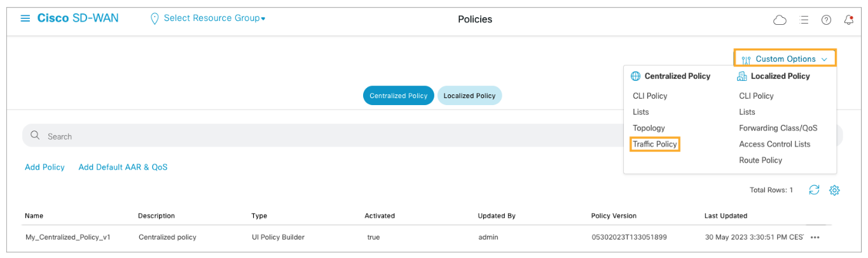Select Traffic Policy under Centralized Policy
Screen dimensions: 868x258
[x=655, y=144]
